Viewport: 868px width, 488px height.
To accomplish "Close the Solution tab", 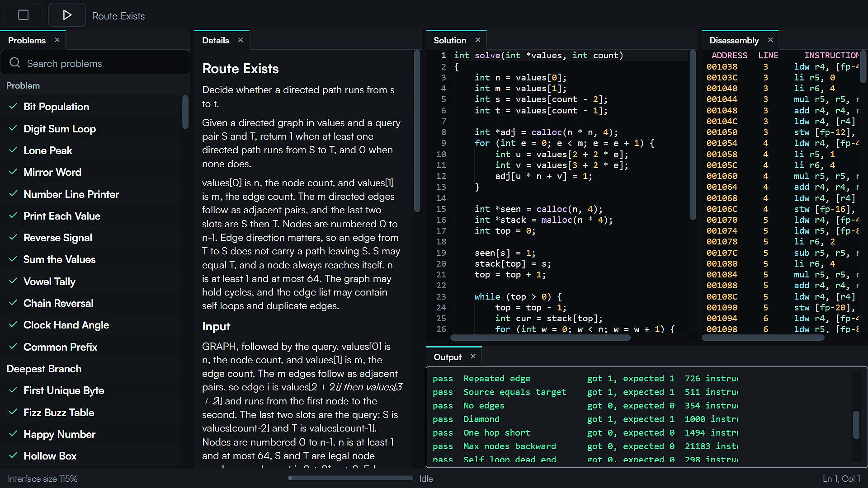I will click(x=478, y=40).
